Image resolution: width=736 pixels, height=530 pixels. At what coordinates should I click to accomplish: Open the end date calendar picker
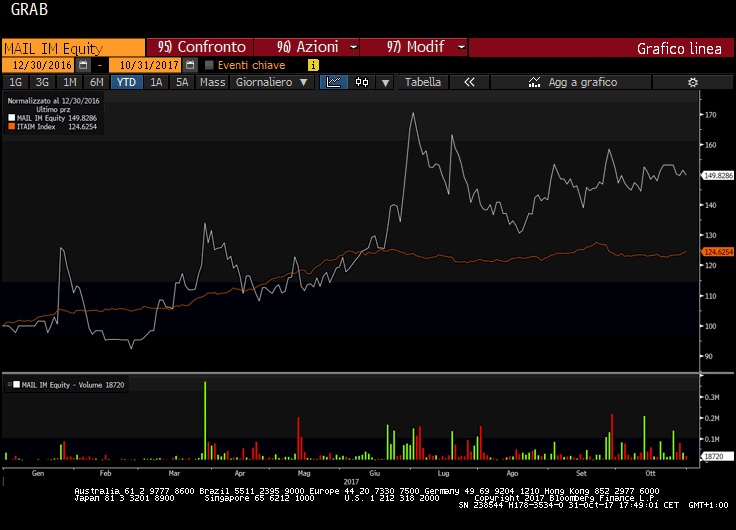(190, 65)
